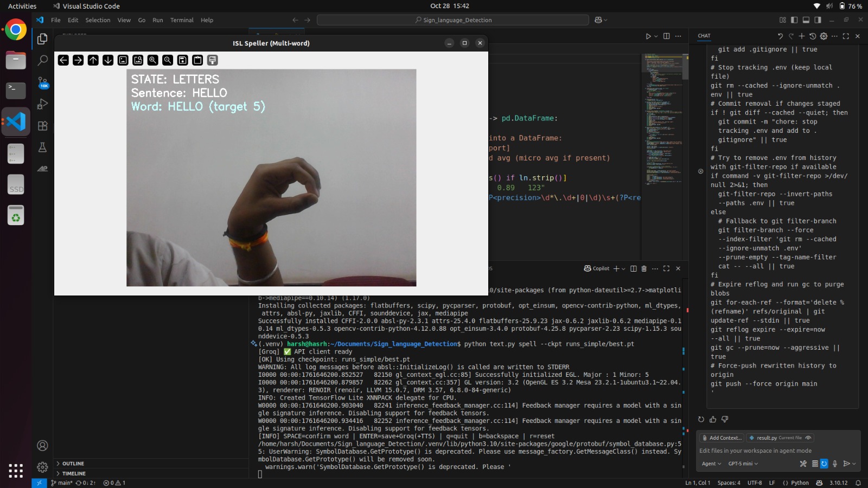Open new terminal launch profile dropdown
868x488 pixels.
click(x=624, y=268)
